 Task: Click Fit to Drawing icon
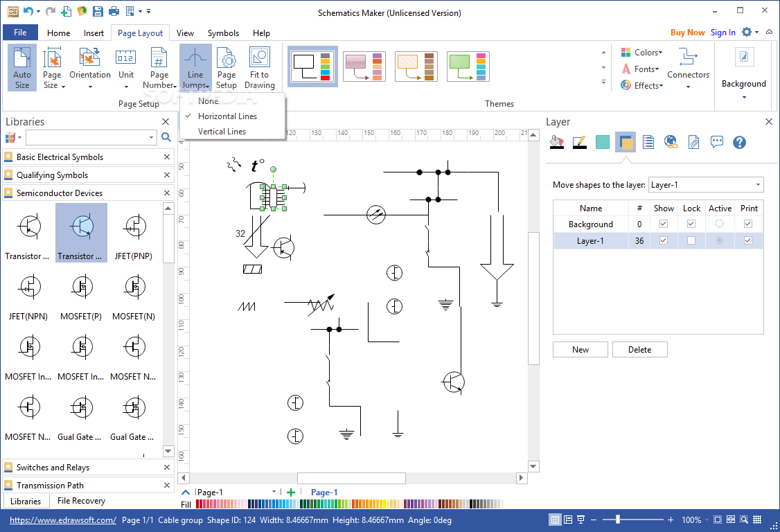(259, 67)
